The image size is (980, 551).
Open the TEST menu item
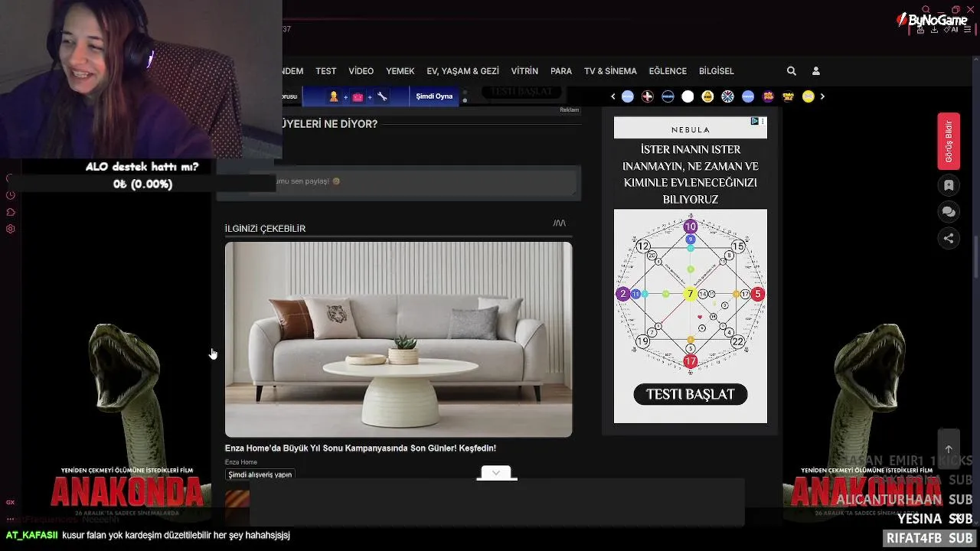coord(326,71)
